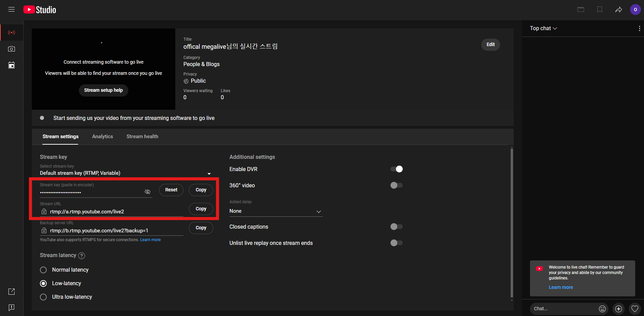Reset the stream key

point(171,190)
